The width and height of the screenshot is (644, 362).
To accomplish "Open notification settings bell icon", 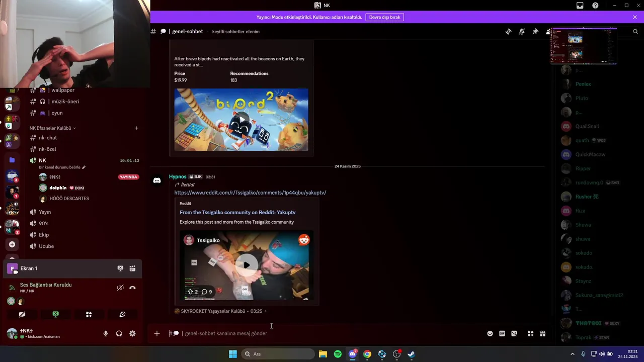I will (x=522, y=32).
